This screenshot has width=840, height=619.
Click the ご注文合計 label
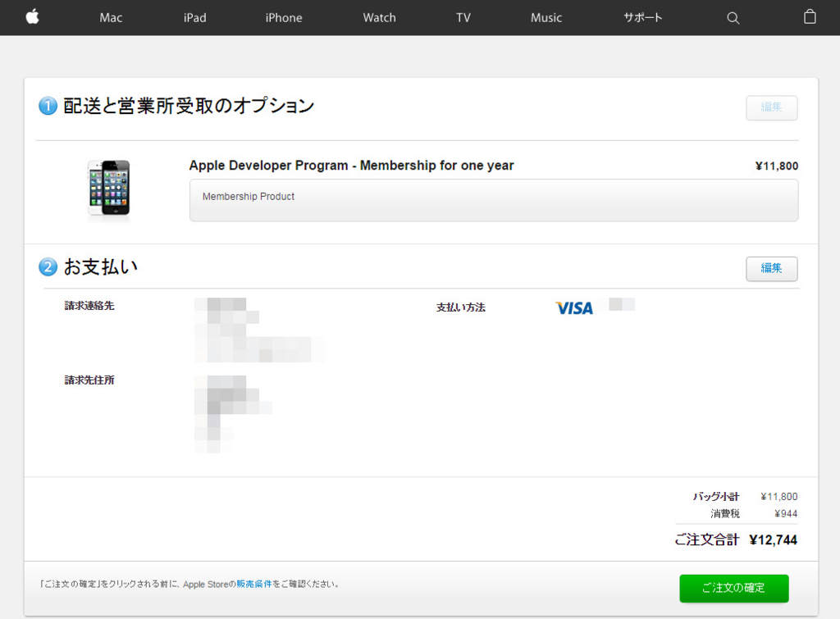[x=706, y=539]
